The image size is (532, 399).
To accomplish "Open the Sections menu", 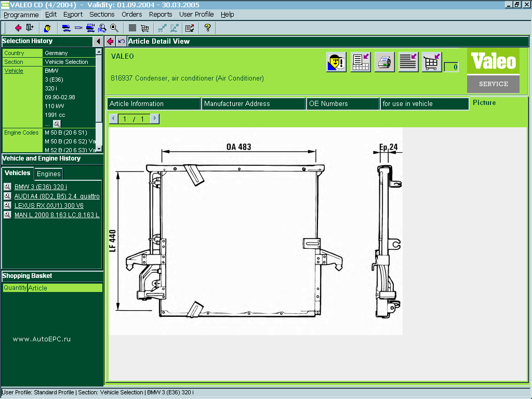I will (x=102, y=15).
